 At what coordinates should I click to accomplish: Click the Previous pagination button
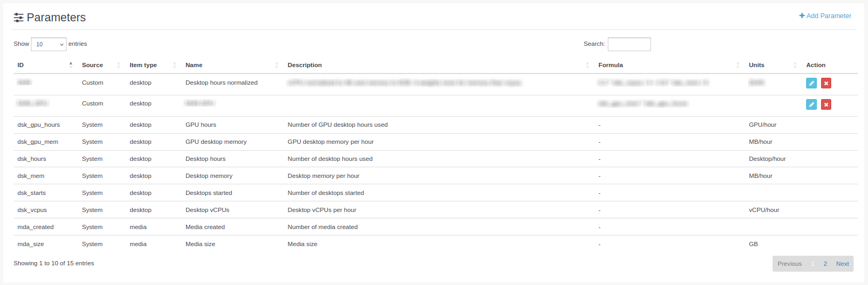(789, 264)
